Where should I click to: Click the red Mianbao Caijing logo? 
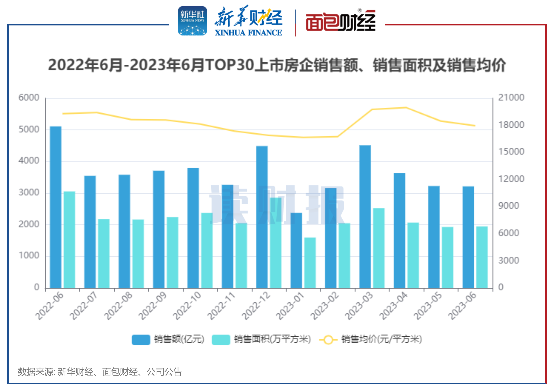341,21
